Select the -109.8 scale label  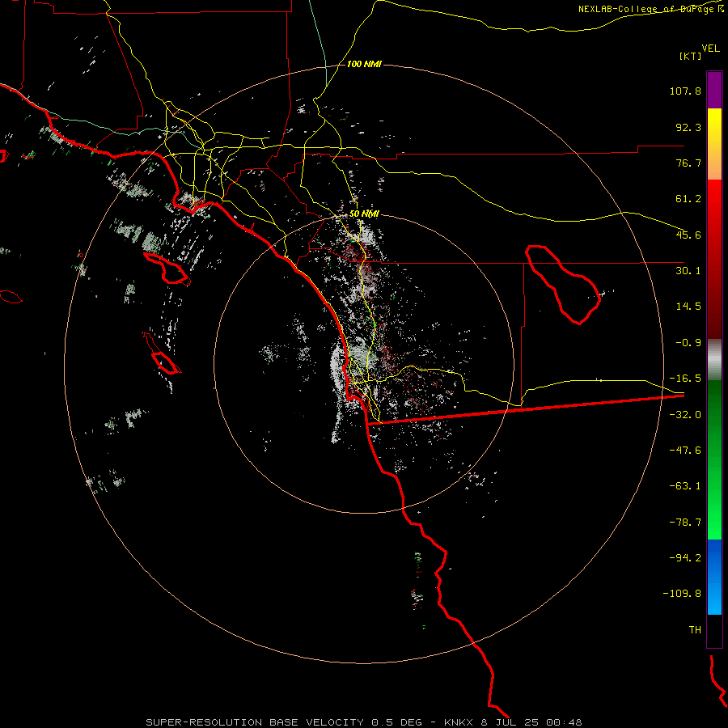click(x=682, y=594)
